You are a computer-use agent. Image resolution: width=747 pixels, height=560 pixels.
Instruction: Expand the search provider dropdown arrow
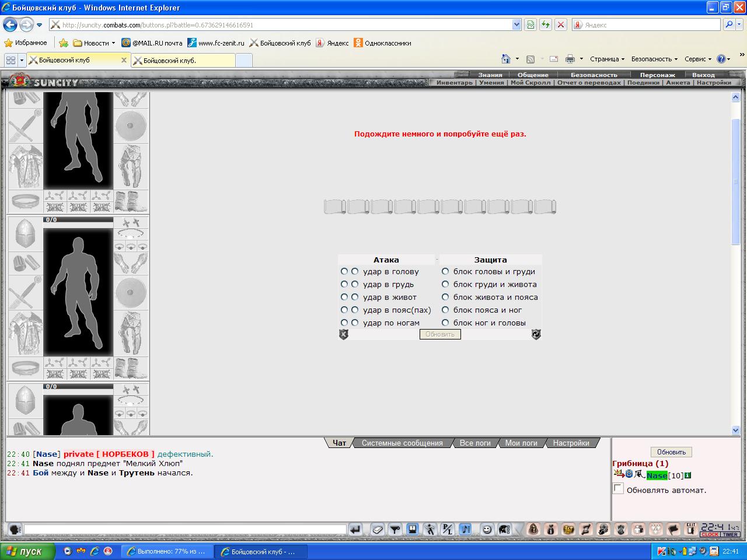click(741, 24)
